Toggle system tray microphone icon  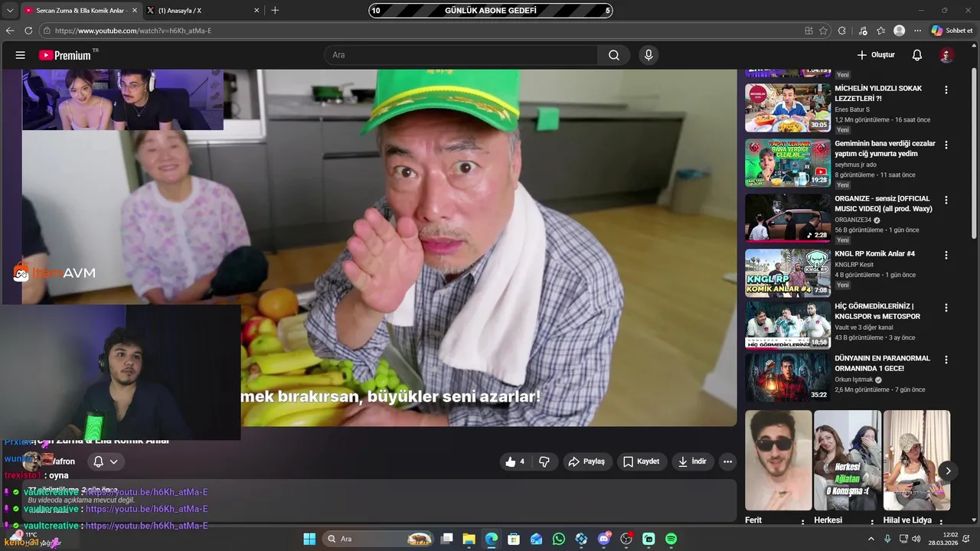[x=887, y=539]
